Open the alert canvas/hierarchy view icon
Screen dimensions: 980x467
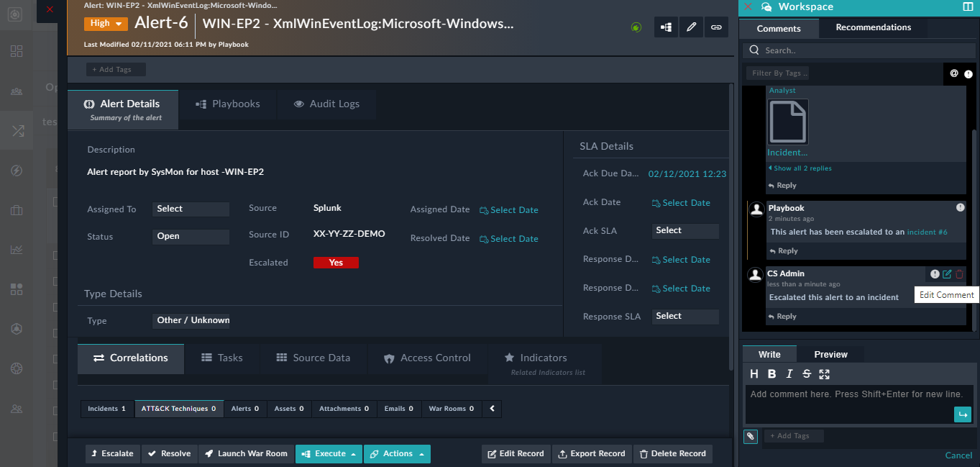click(665, 27)
